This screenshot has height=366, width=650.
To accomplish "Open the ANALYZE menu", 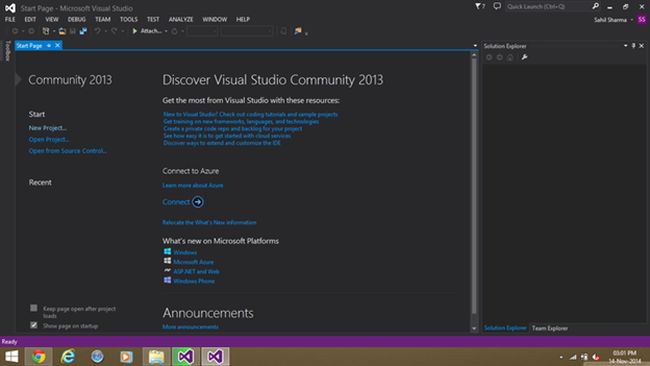I will 181,19.
